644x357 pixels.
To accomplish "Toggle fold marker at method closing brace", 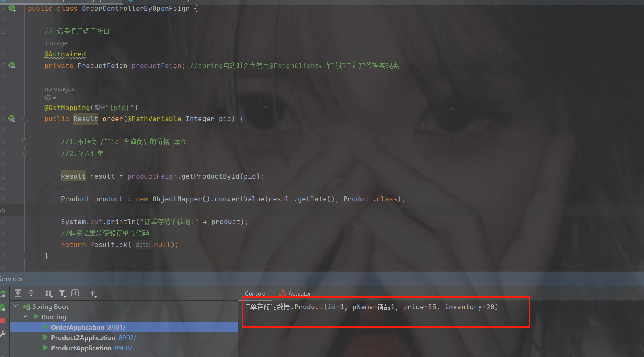I will click(24, 256).
